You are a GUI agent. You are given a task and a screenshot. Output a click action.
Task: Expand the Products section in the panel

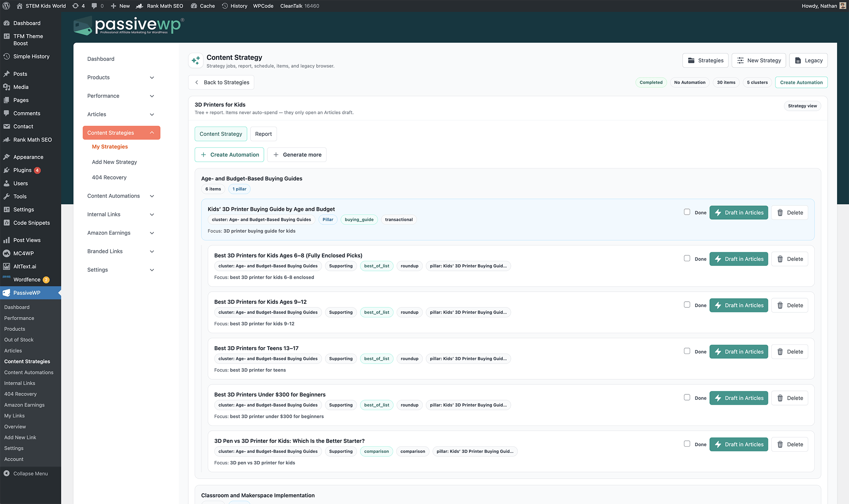click(152, 77)
